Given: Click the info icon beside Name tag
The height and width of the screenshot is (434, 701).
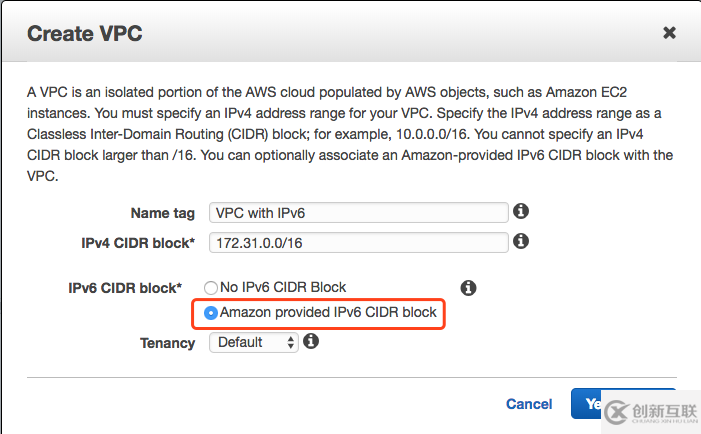Looking at the screenshot, I should 521,212.
